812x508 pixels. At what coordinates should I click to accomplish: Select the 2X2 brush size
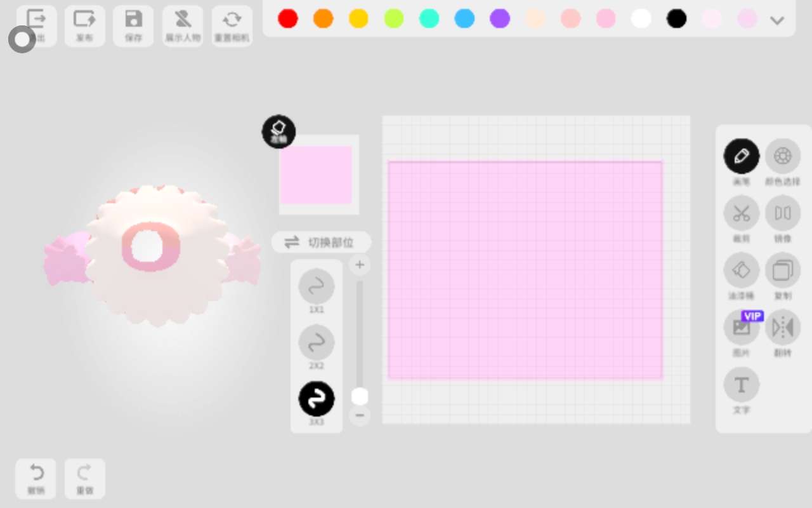pyautogui.click(x=316, y=343)
